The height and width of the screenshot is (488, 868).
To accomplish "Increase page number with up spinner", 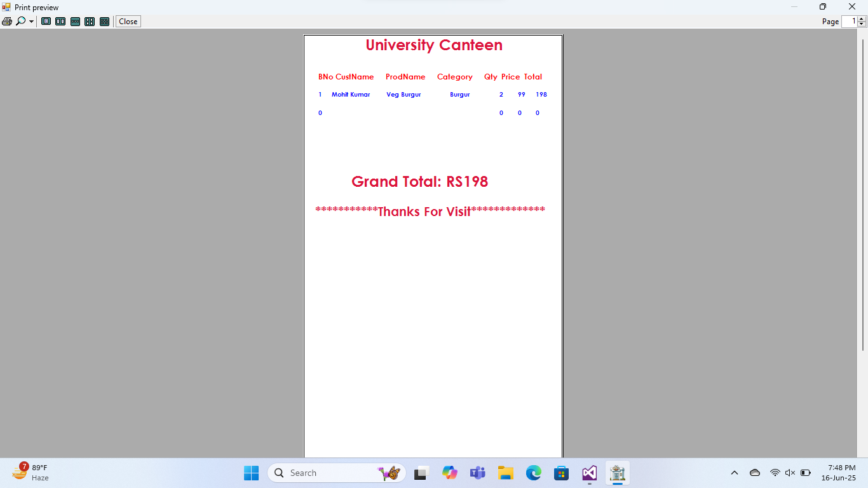I will [x=862, y=19].
